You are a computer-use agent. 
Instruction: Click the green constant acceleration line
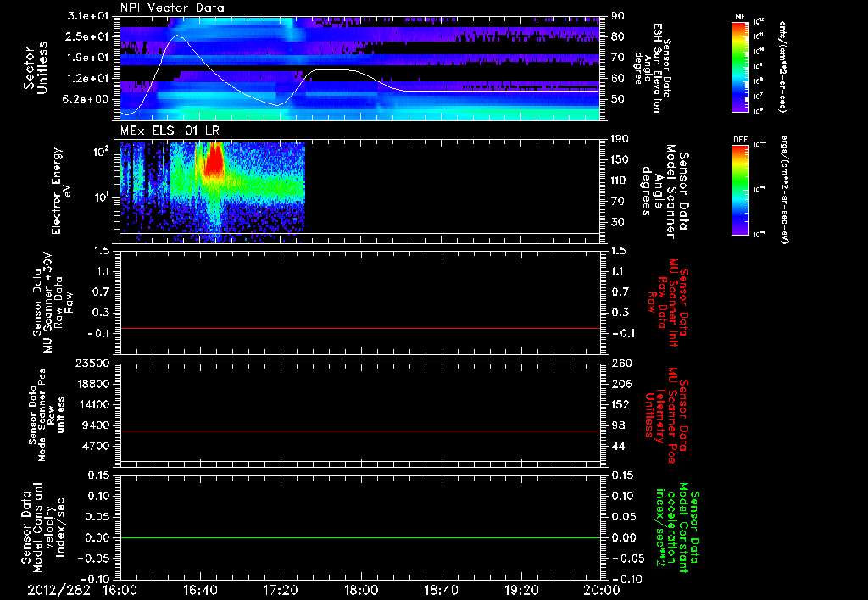tap(360, 537)
